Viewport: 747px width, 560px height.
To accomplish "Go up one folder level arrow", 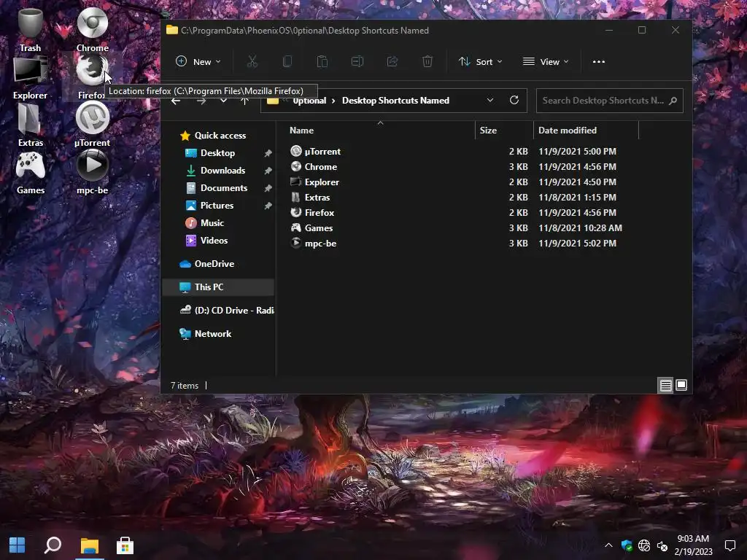I will point(244,101).
